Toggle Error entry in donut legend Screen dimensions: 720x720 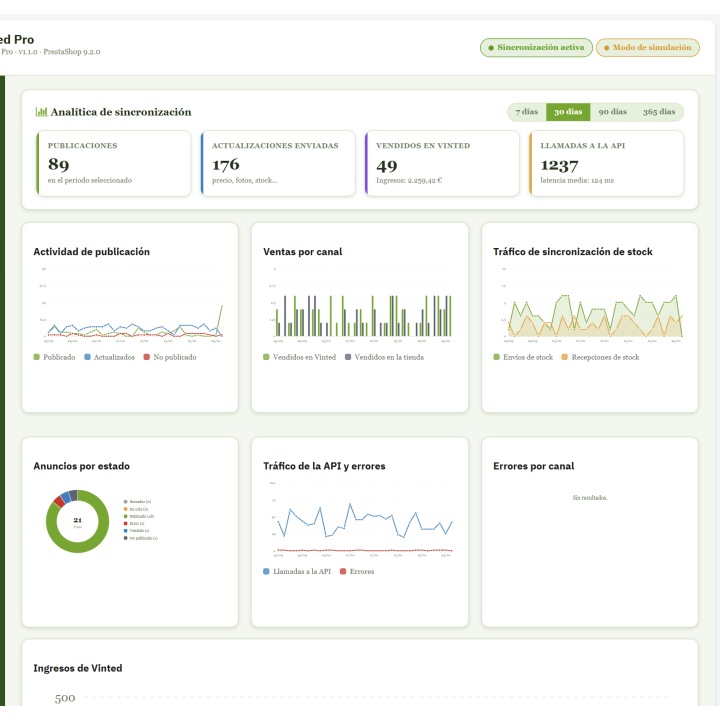tap(134, 523)
